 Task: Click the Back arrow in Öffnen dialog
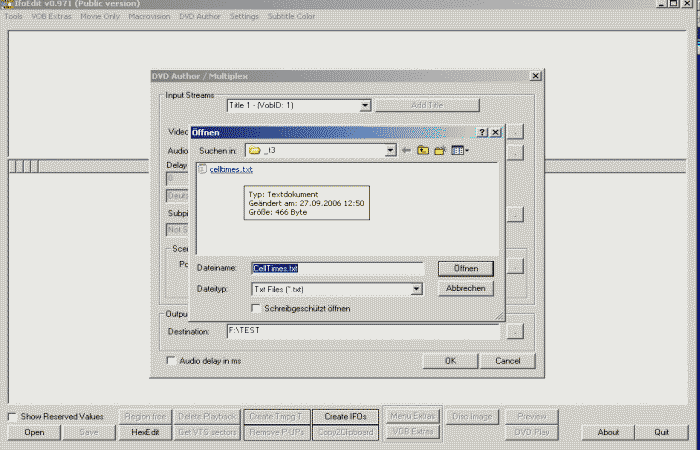pyautogui.click(x=407, y=151)
